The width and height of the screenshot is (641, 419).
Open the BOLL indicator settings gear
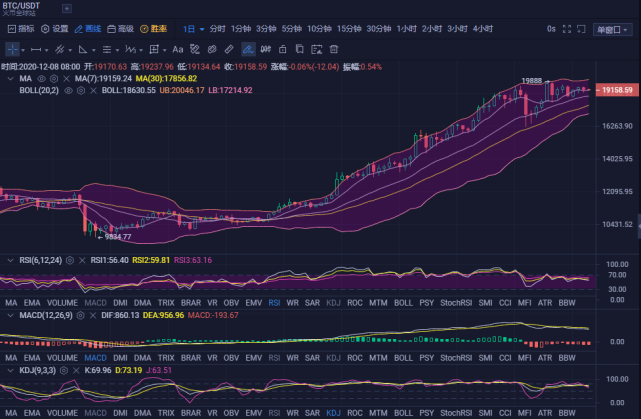click(81, 90)
